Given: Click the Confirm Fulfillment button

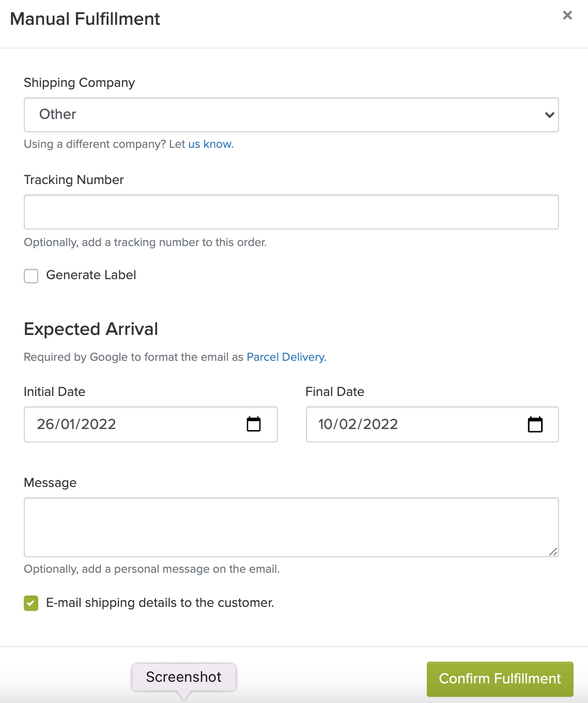Looking at the screenshot, I should coord(500,679).
